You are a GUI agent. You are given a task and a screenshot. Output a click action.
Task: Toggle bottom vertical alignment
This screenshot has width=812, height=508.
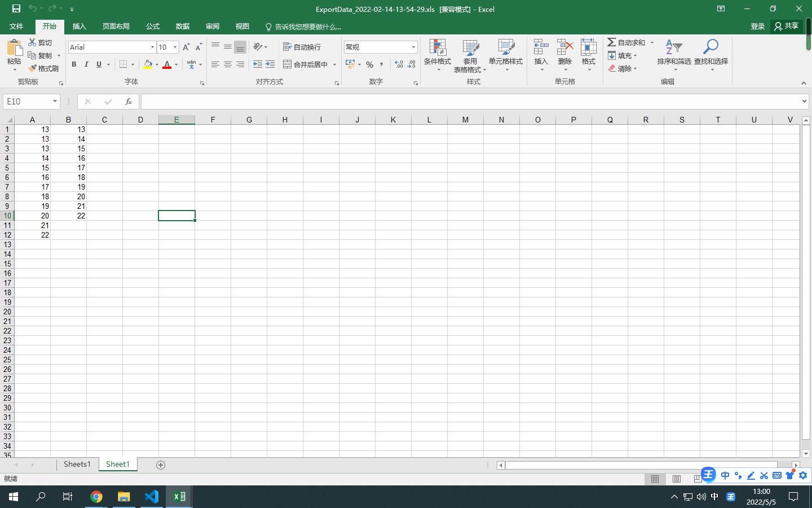tap(240, 47)
